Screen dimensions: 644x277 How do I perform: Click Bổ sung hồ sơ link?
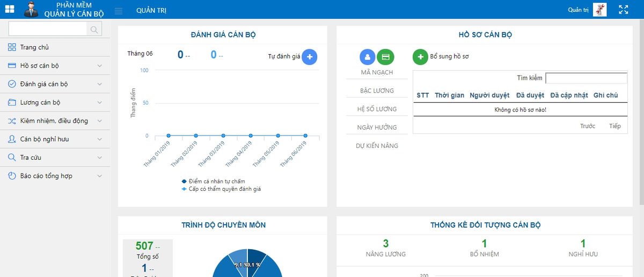450,57
